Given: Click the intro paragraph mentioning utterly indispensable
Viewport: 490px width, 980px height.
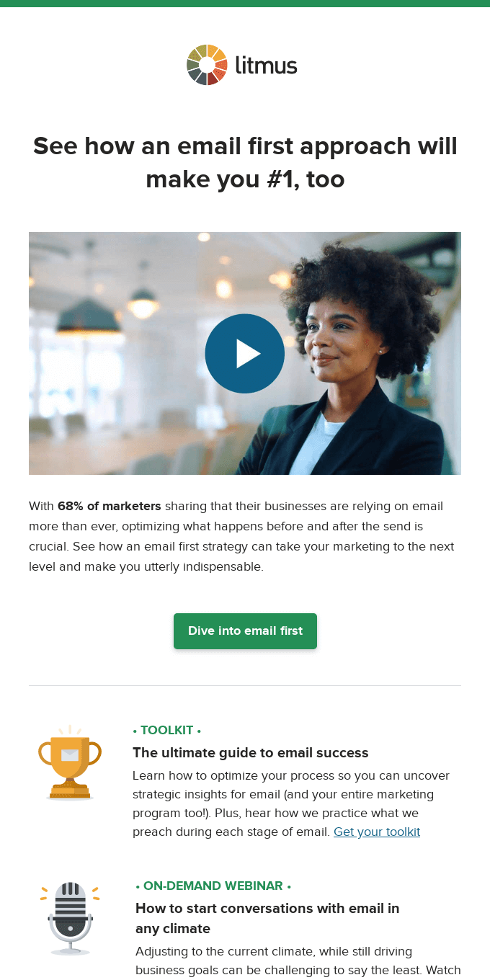Looking at the screenshot, I should [x=241, y=536].
